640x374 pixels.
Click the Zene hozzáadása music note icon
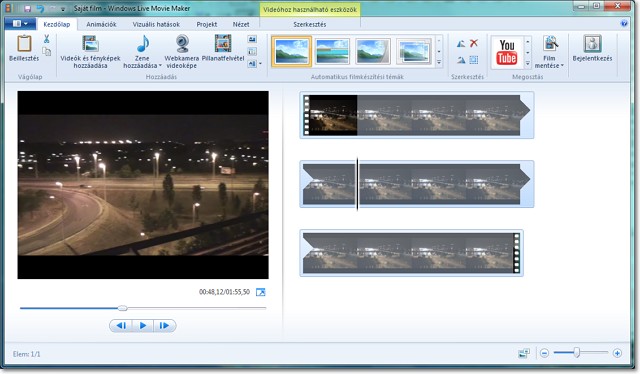pyautogui.click(x=142, y=45)
